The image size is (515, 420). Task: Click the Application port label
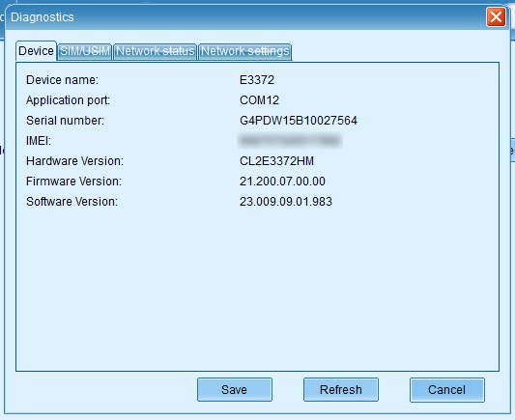(68, 100)
